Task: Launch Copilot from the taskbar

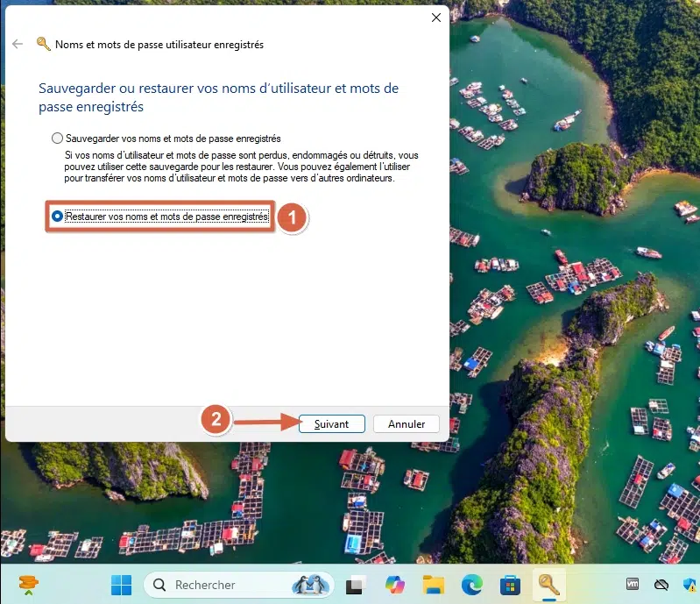Action: pyautogui.click(x=394, y=585)
